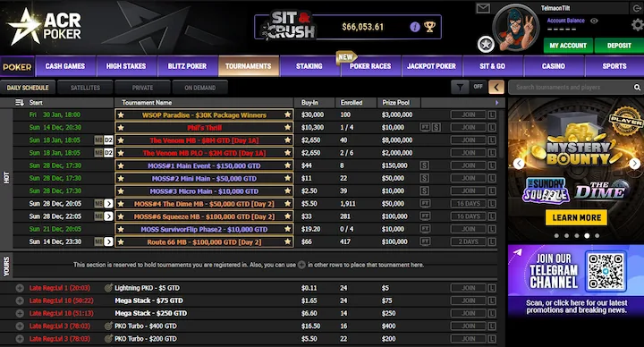Image resolution: width=644 pixels, height=347 pixels.
Task: Select the fourth banner carousel dot
Action: [x=587, y=236]
